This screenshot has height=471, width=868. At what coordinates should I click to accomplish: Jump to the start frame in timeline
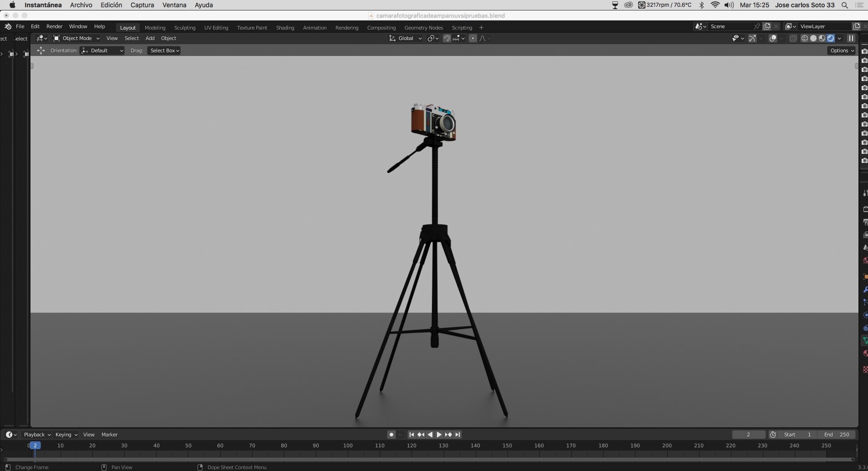411,435
